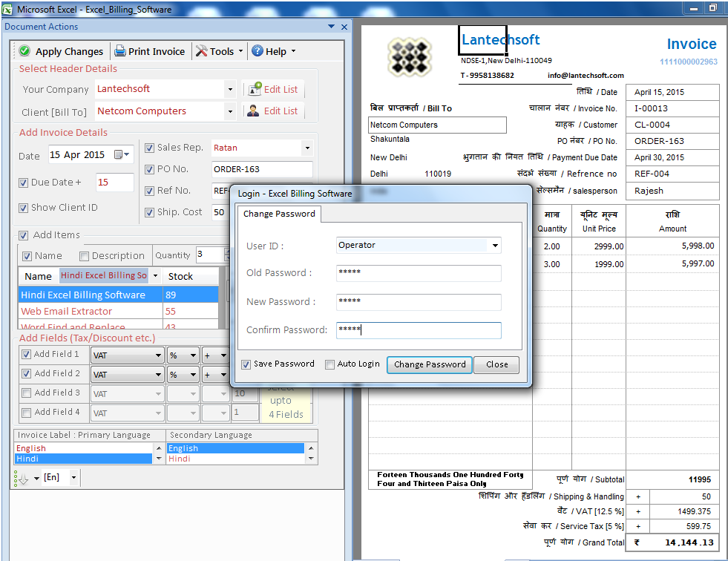Click the Change Password button
This screenshot has width=728, height=561.
coord(430,364)
